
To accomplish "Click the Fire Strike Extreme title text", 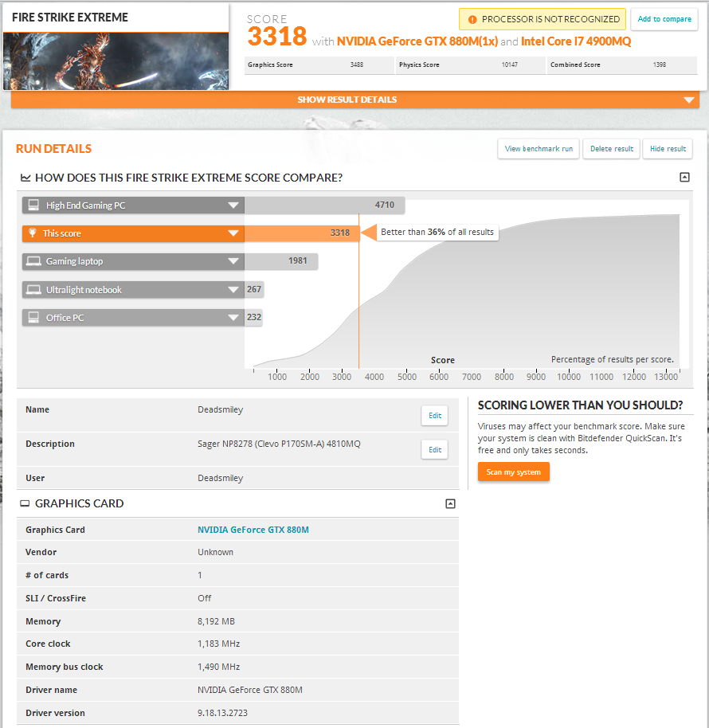I will (x=70, y=18).
